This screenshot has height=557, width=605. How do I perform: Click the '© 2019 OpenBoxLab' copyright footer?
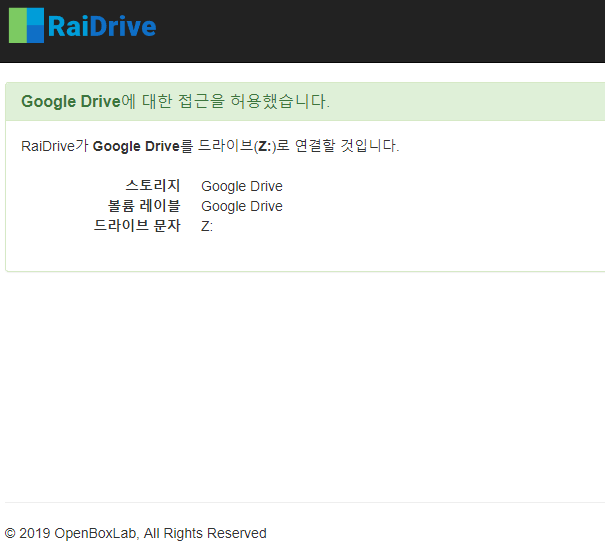(135, 533)
